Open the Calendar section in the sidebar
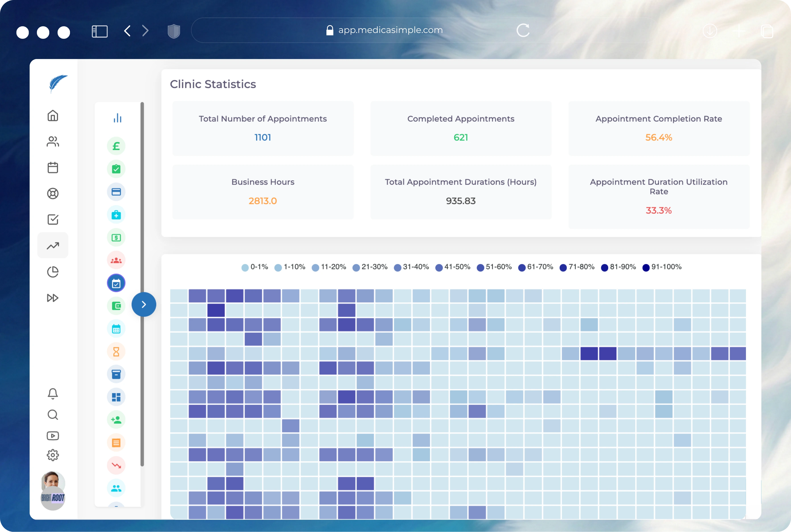This screenshot has height=532, width=791. tap(53, 168)
